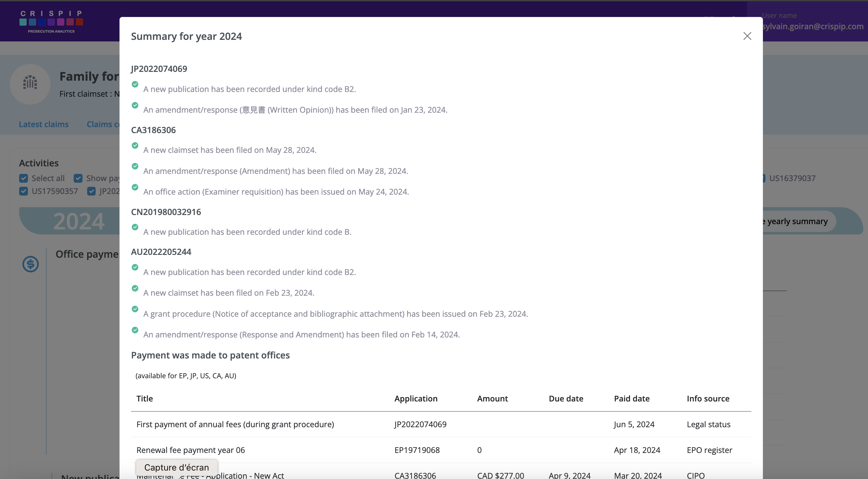Image resolution: width=868 pixels, height=479 pixels.
Task: Open the Claims tab behind the dialog
Action: 103,124
